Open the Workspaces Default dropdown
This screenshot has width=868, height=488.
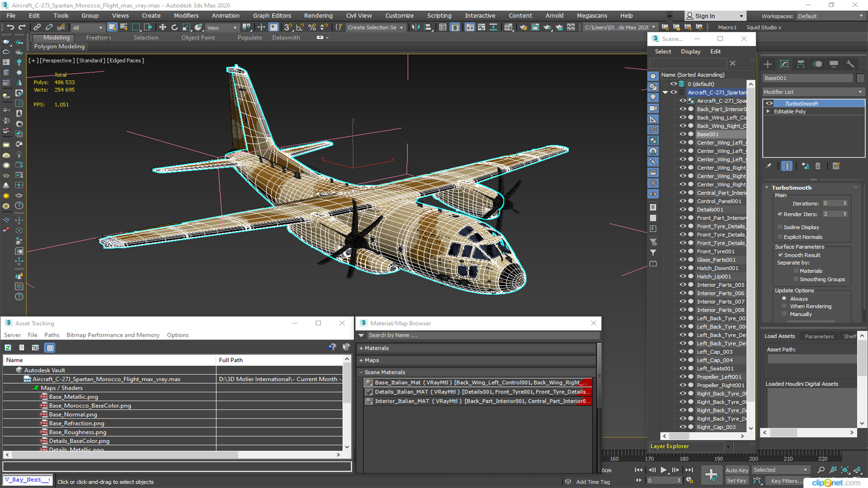[830, 16]
